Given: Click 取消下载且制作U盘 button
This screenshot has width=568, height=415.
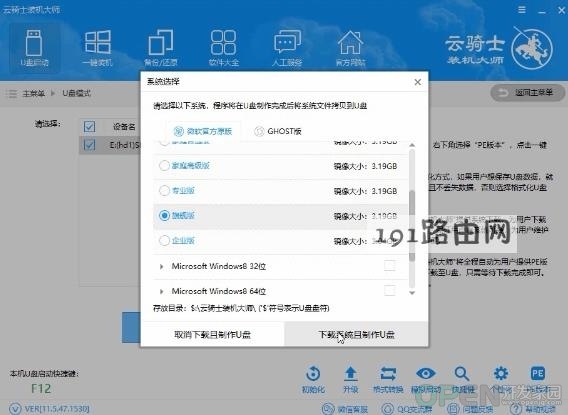Looking at the screenshot, I should pos(212,334).
